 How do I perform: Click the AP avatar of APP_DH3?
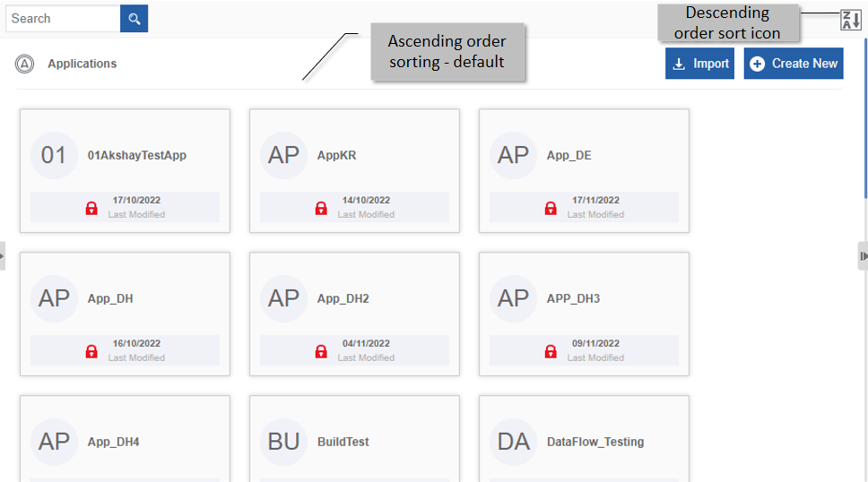pyautogui.click(x=513, y=298)
